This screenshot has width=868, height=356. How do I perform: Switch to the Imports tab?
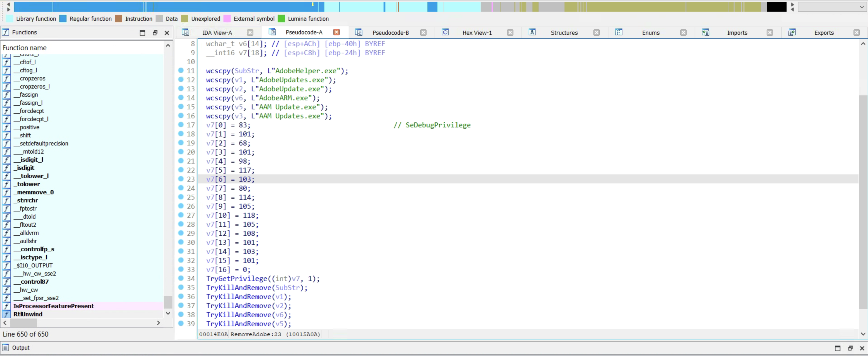tap(737, 33)
